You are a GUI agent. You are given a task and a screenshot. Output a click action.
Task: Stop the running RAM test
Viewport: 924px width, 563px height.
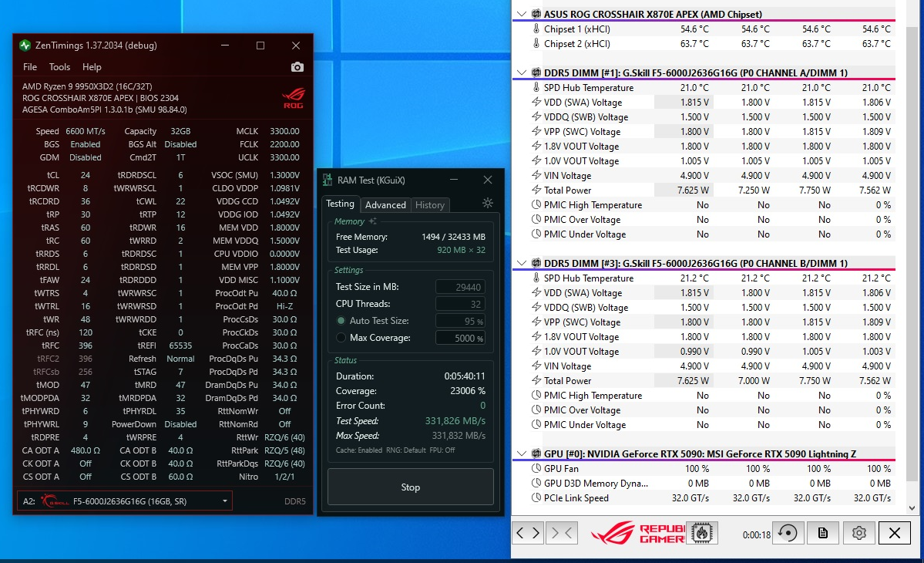[410, 487]
